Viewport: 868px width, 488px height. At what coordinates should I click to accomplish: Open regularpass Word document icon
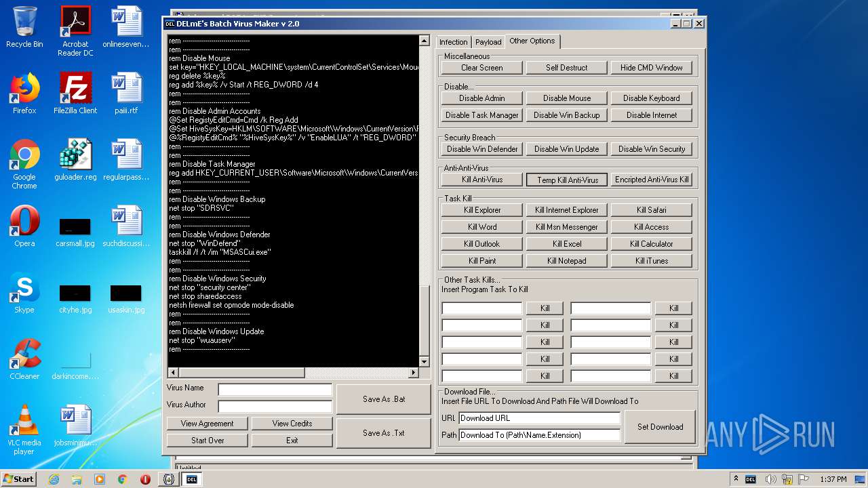click(x=126, y=160)
